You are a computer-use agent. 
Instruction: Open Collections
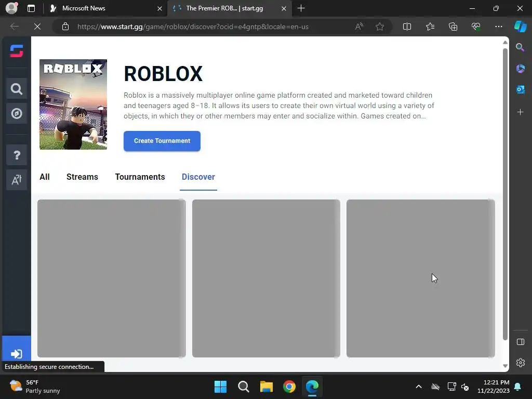(x=453, y=26)
